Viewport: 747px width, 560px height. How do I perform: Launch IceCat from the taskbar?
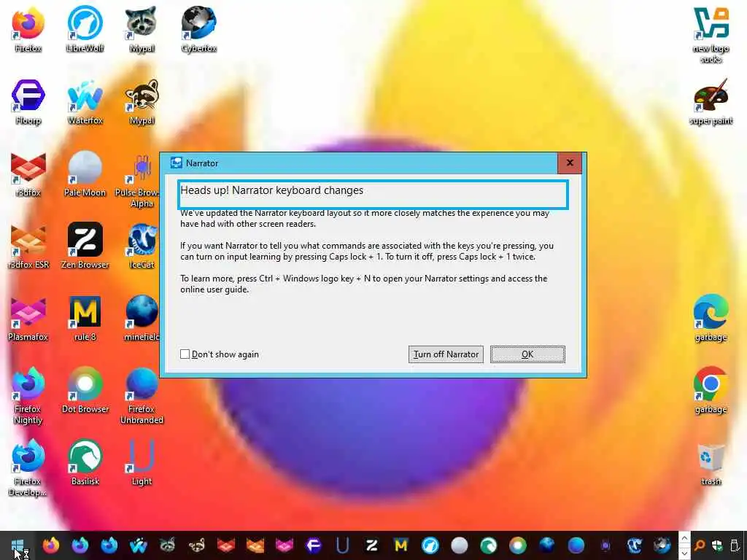(634, 545)
